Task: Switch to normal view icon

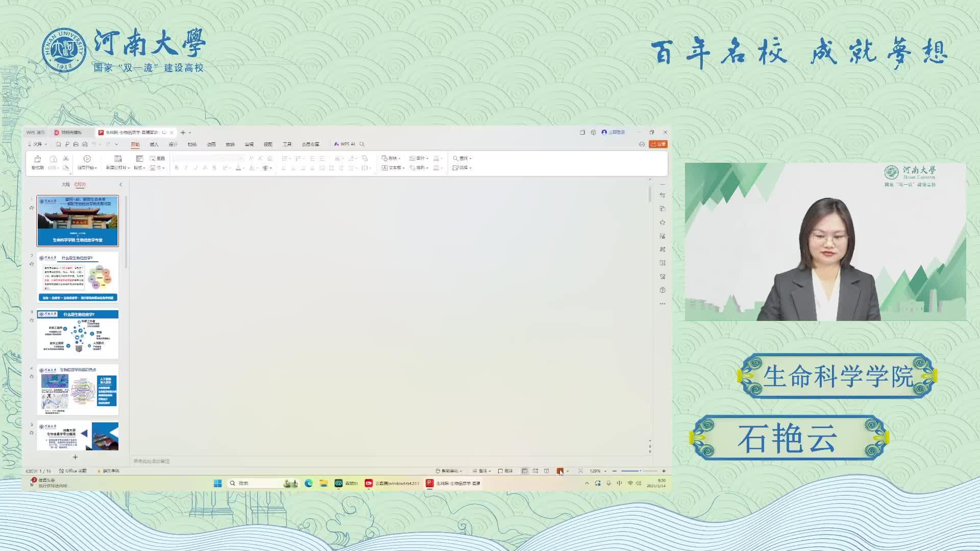Action: click(525, 471)
